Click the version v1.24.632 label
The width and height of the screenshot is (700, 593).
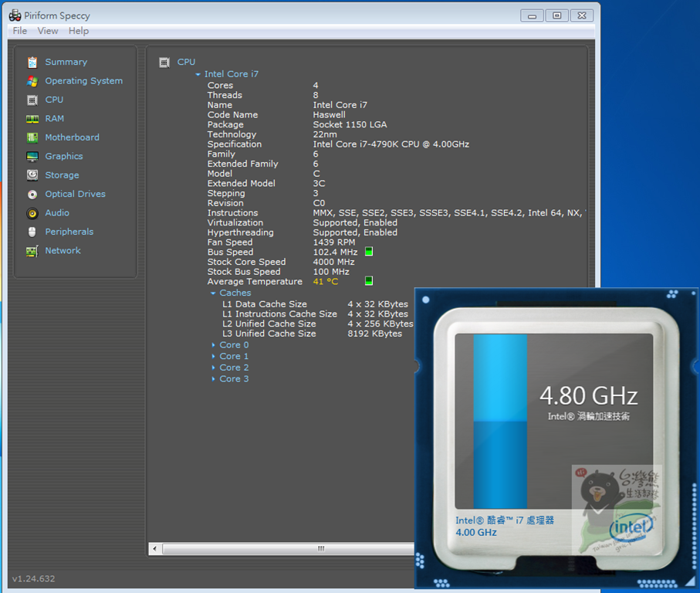pyautogui.click(x=33, y=578)
